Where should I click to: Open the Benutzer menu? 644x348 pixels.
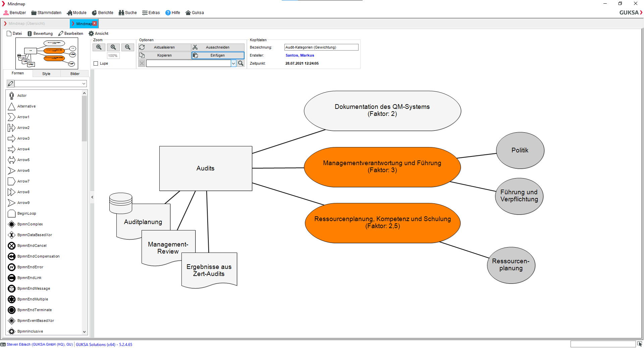click(15, 13)
